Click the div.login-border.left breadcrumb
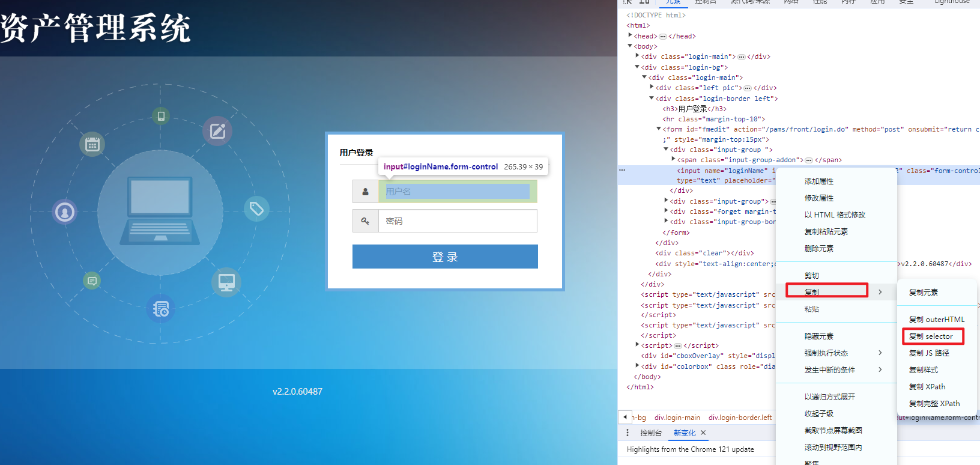Image resolution: width=980 pixels, height=465 pixels. coord(740,417)
